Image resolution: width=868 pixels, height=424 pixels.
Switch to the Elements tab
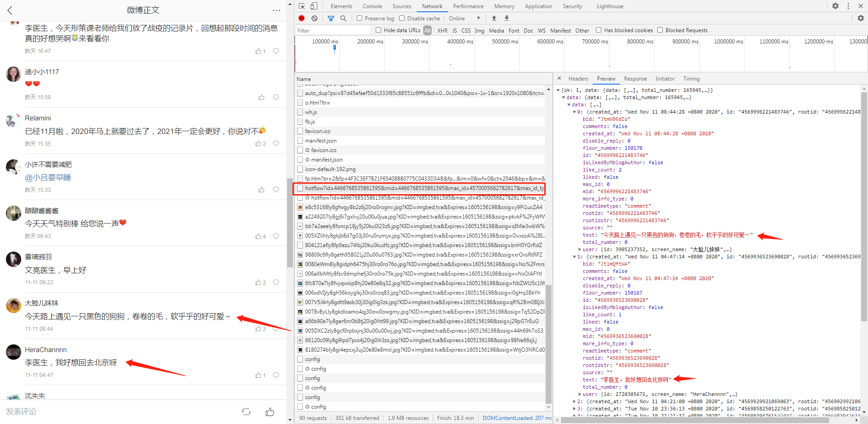[341, 6]
